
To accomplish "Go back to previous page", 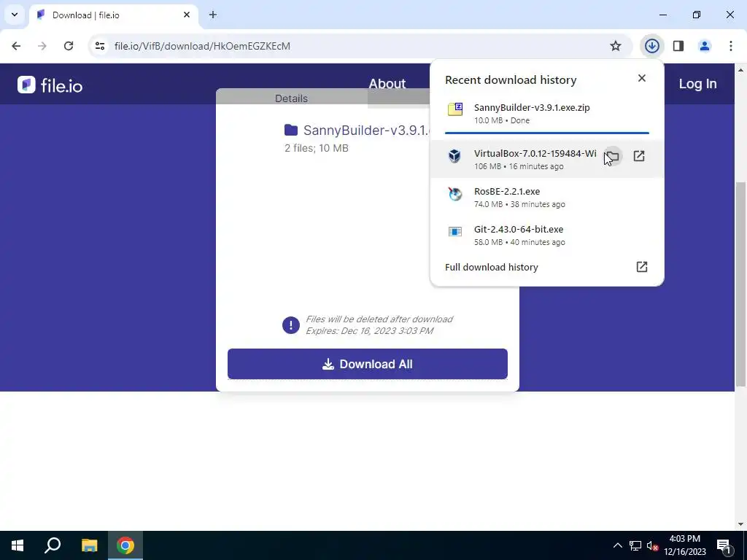I will coord(16,46).
